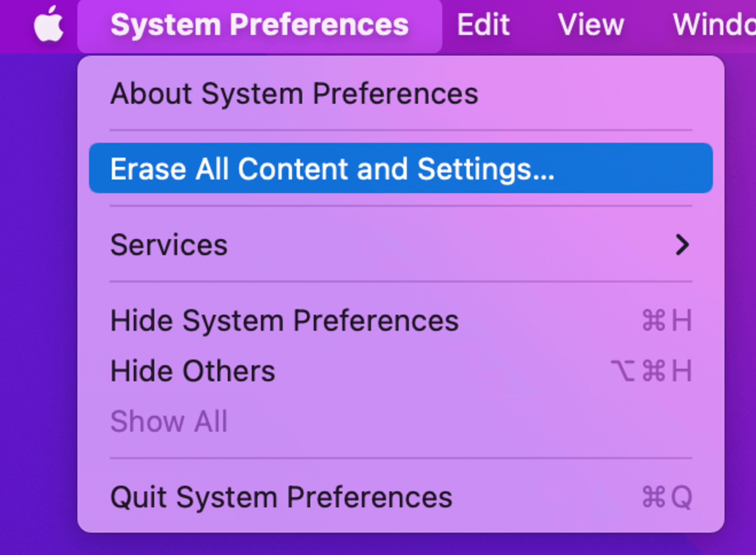This screenshot has width=756, height=555.
Task: Click the Command-Q shortcut label
Action: 667,497
